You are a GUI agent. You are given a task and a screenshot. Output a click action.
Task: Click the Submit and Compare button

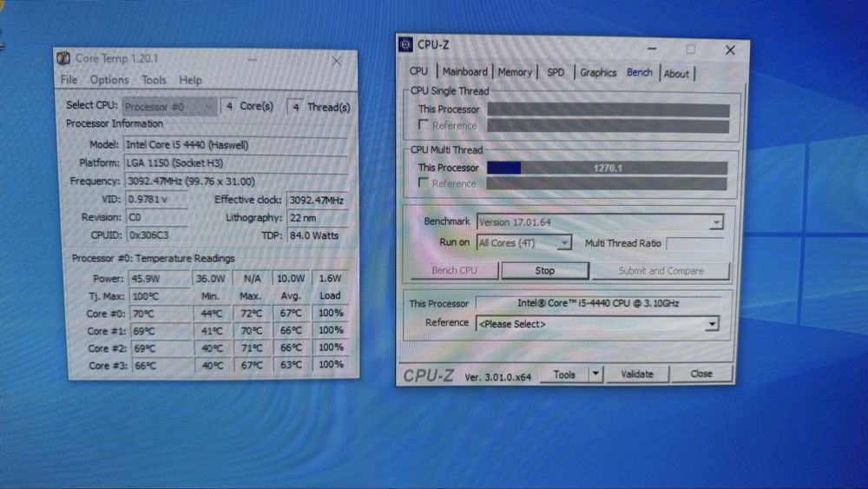coord(661,271)
